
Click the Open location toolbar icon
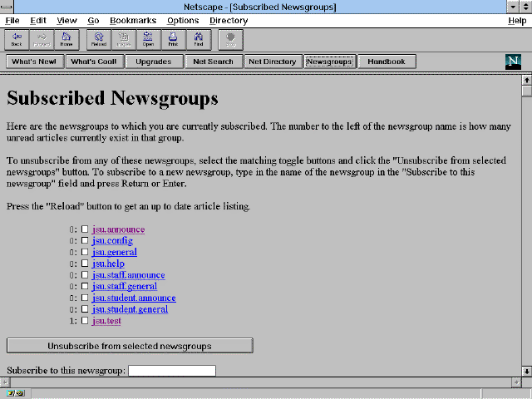click(x=149, y=40)
